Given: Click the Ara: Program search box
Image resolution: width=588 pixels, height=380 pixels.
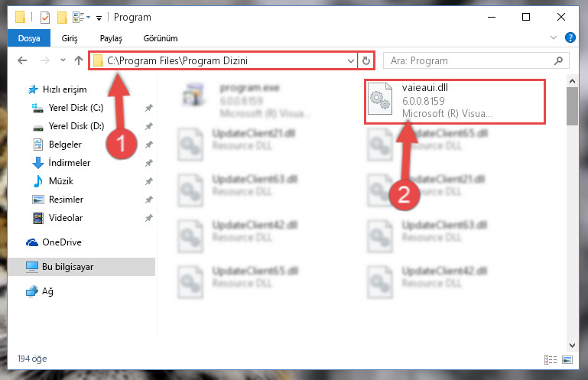Looking at the screenshot, I should [x=470, y=60].
